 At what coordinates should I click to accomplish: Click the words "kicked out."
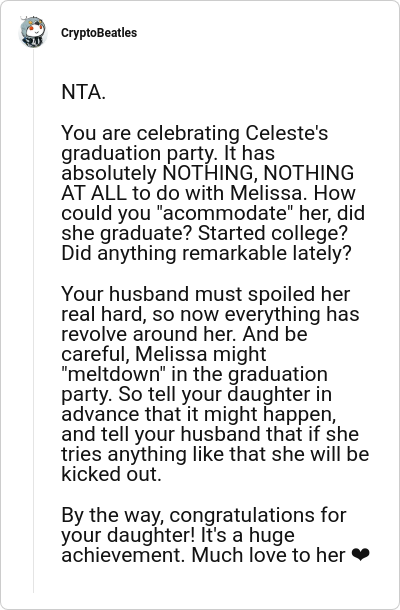[x=111, y=474]
